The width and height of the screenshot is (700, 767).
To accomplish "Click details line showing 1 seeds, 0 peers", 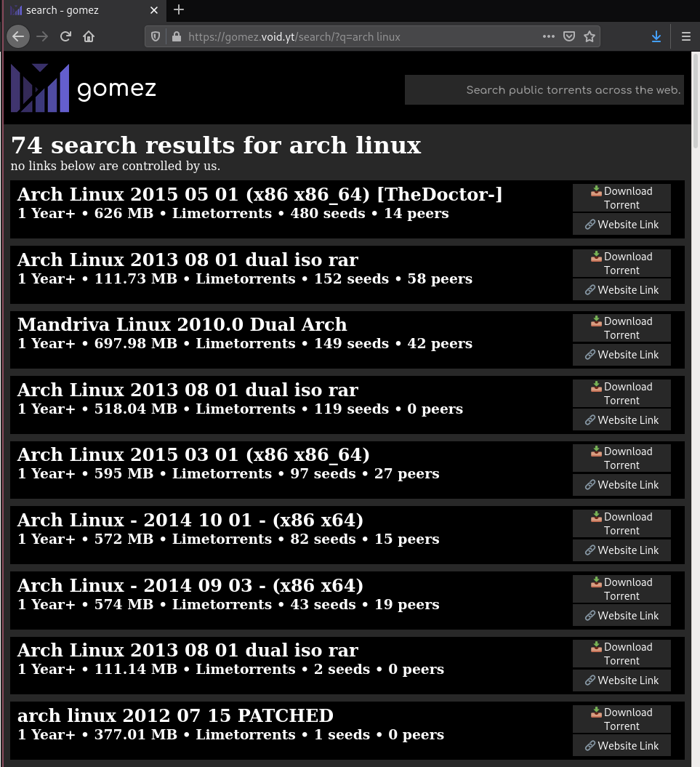I will (230, 735).
